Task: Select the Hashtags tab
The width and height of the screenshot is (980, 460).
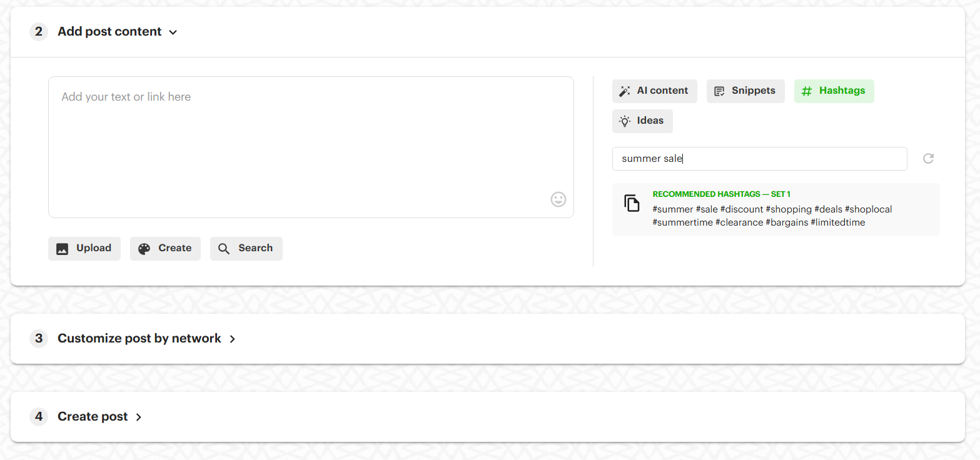Action: pos(834,91)
